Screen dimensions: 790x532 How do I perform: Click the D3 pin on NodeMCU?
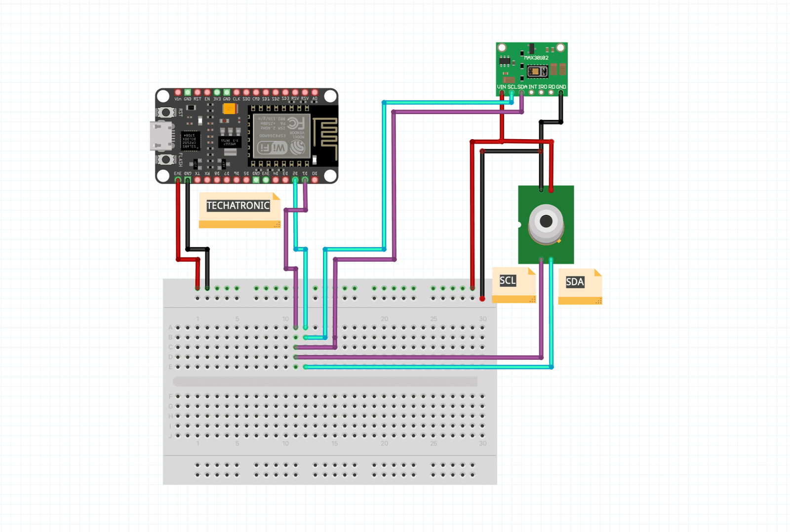pyautogui.click(x=285, y=180)
